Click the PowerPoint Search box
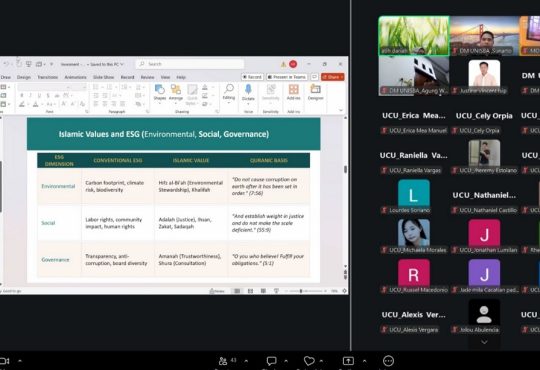 click(190, 64)
